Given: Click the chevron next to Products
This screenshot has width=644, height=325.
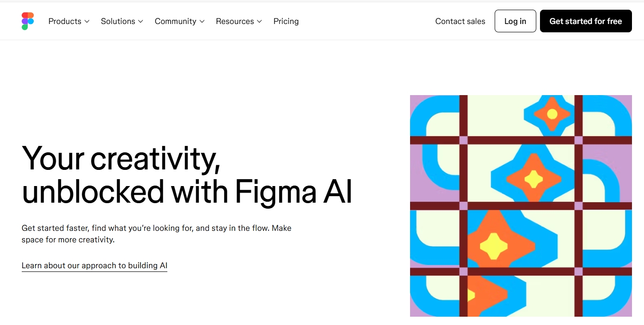Looking at the screenshot, I should (87, 22).
